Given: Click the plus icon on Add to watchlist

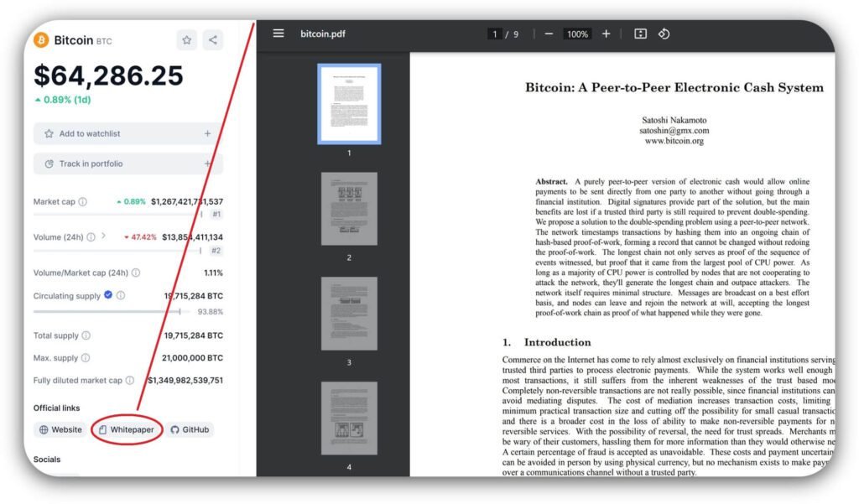Looking at the screenshot, I should click(x=208, y=133).
